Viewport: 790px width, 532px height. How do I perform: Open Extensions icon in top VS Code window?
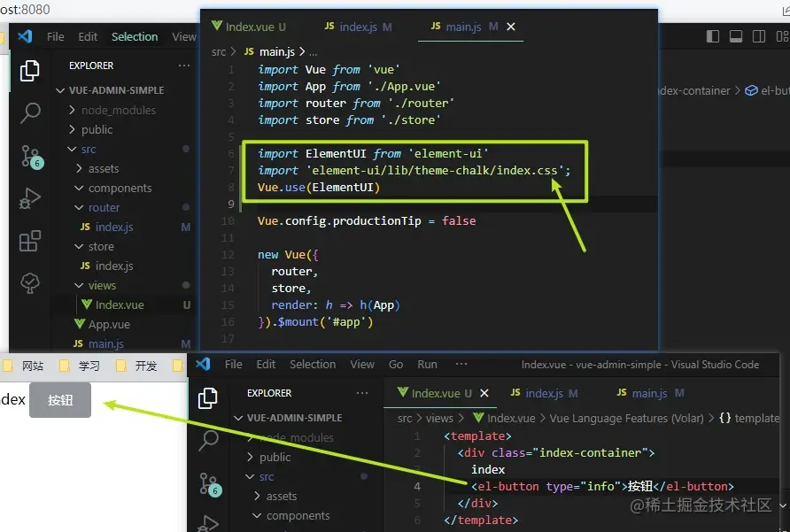coord(30,241)
